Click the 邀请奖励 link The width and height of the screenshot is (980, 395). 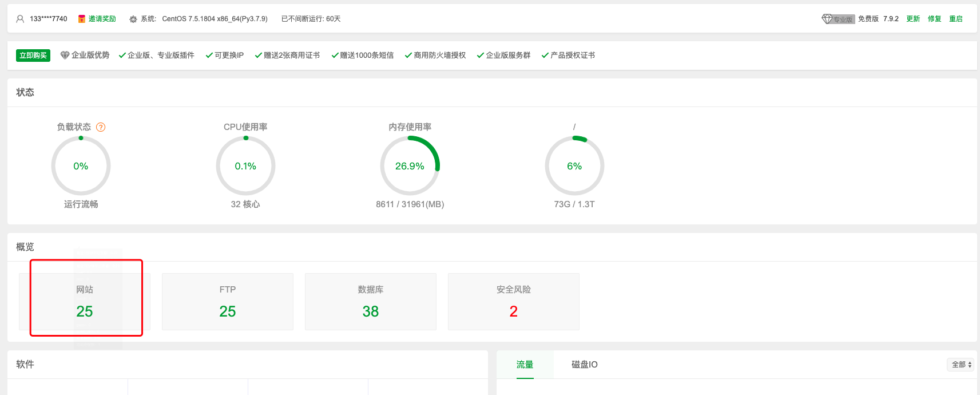(x=102, y=19)
